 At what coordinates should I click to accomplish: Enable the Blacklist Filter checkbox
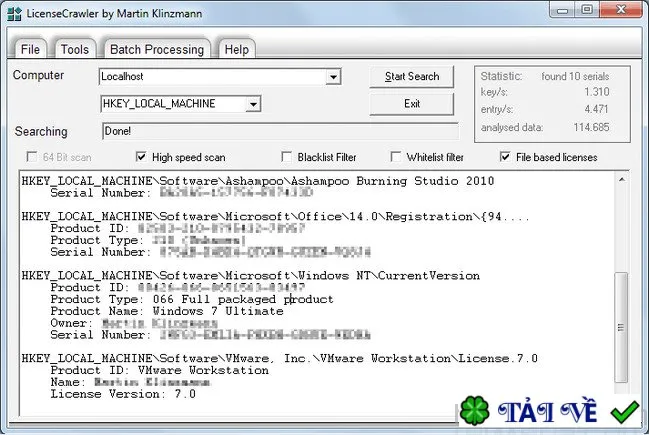coord(286,157)
